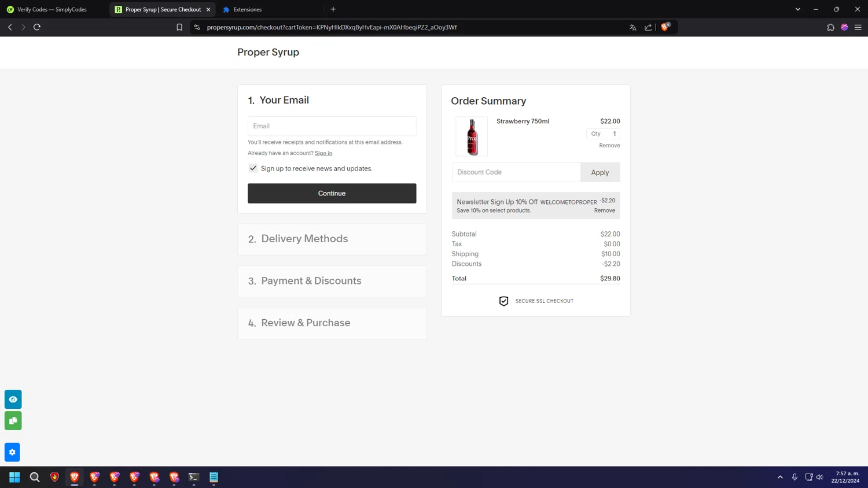Expand the Payment & Discounts section
The width and height of the screenshot is (868, 488).
[x=332, y=281]
